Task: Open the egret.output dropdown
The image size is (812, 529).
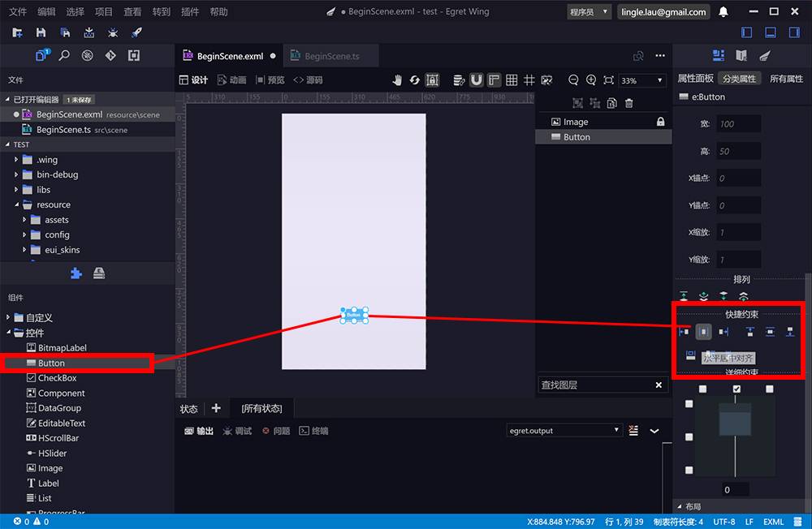Action: [564, 431]
